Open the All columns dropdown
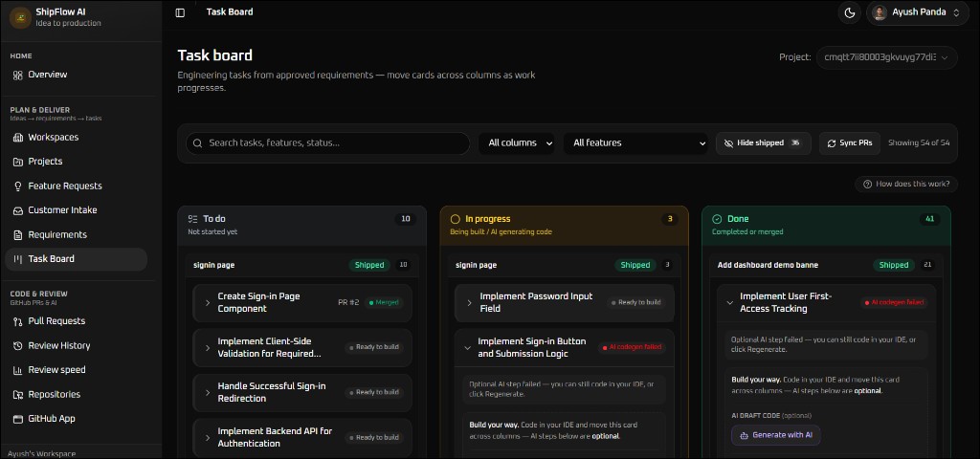The image size is (980, 459). pyautogui.click(x=518, y=143)
